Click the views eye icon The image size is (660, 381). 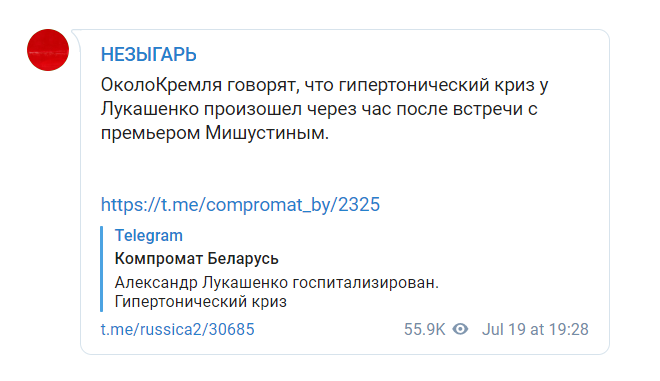click(460, 329)
